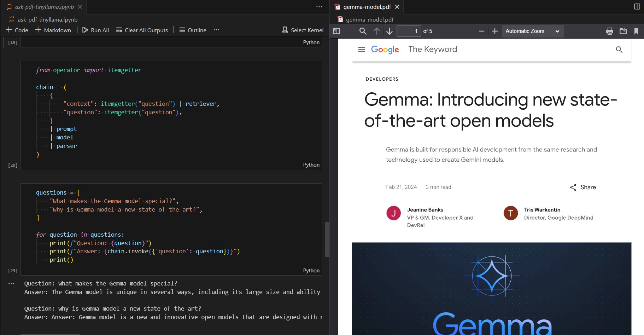Open cell output more actions ellipsis
The width and height of the screenshot is (644, 335).
point(11,284)
